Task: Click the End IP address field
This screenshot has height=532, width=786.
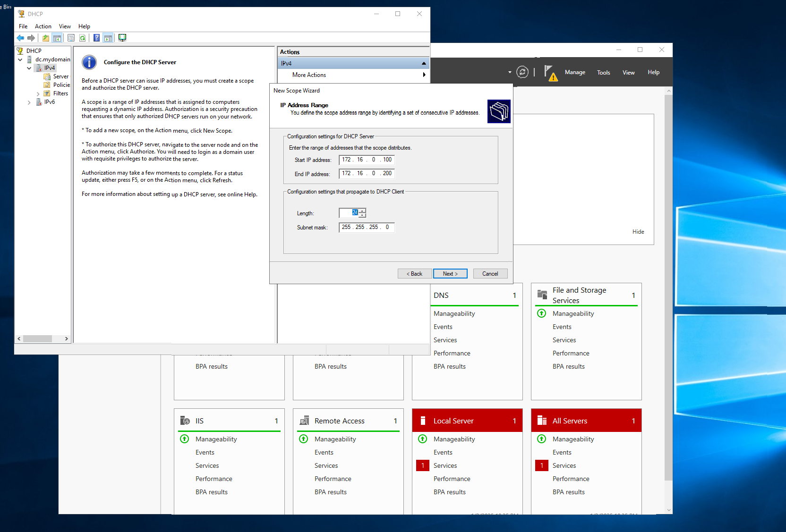Action: tap(367, 174)
